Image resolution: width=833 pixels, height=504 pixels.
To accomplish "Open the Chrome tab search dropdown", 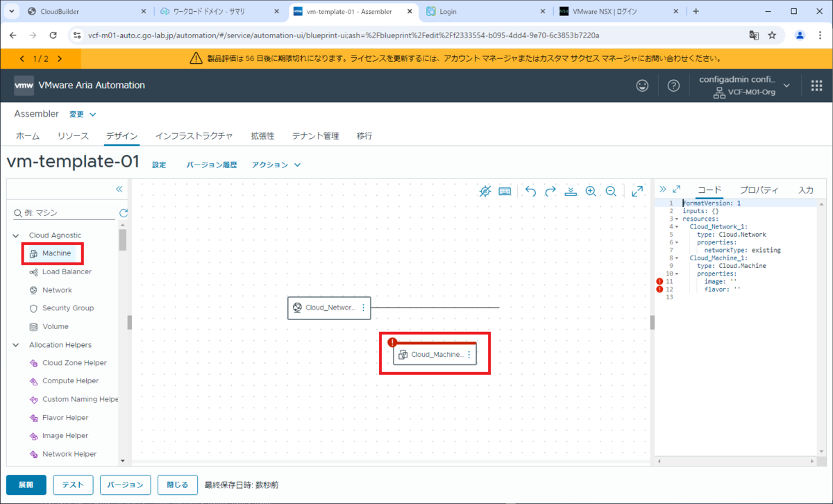I will pos(12,12).
